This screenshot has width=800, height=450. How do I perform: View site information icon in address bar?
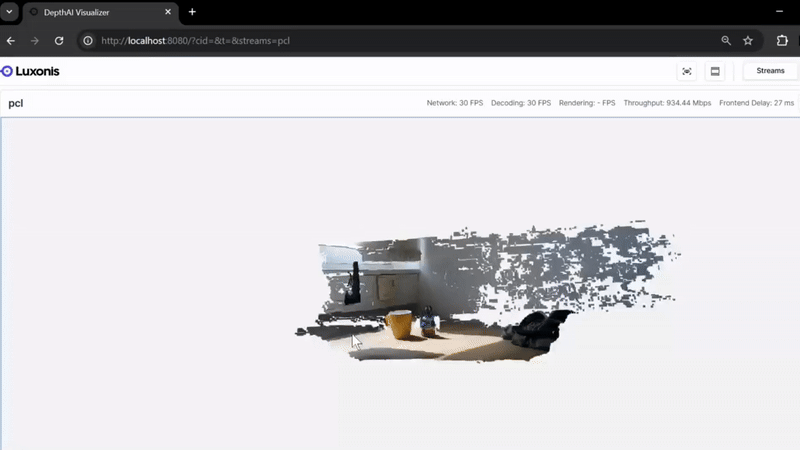[x=88, y=41]
